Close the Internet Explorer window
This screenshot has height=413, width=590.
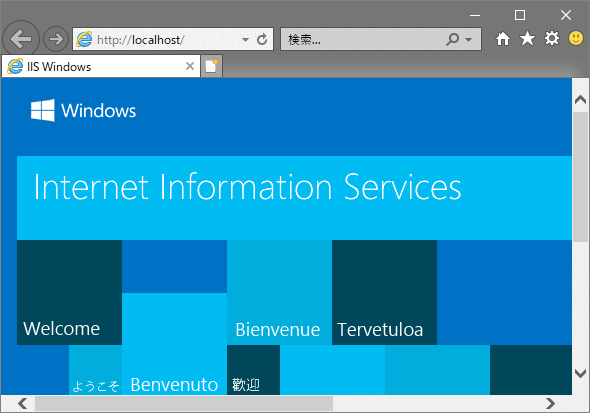tap(566, 15)
